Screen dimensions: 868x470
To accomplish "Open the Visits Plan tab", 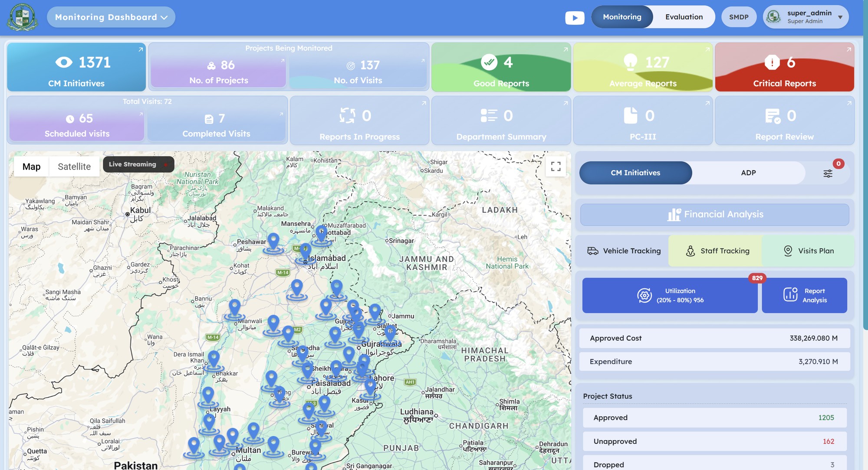I will click(809, 251).
